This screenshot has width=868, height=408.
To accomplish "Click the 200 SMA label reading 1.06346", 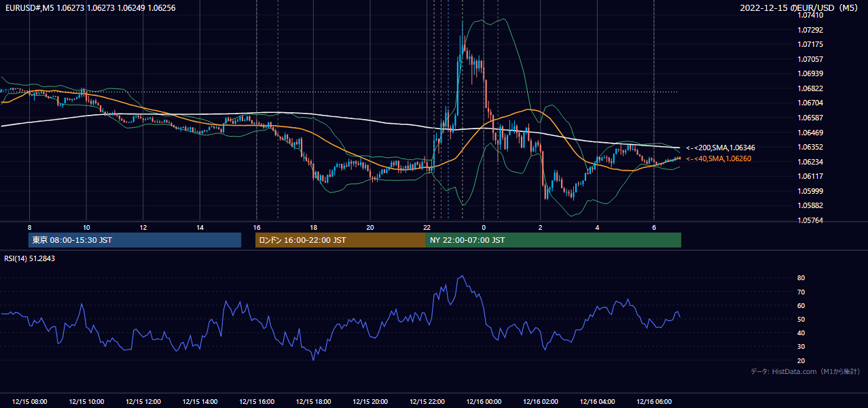I will pyautogui.click(x=721, y=148).
